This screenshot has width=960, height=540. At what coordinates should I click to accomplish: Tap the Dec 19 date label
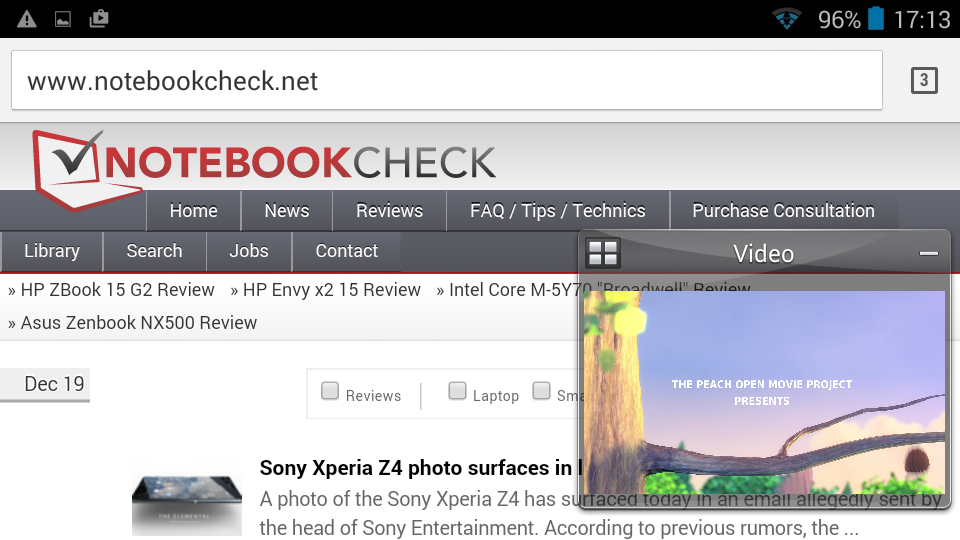tap(54, 384)
